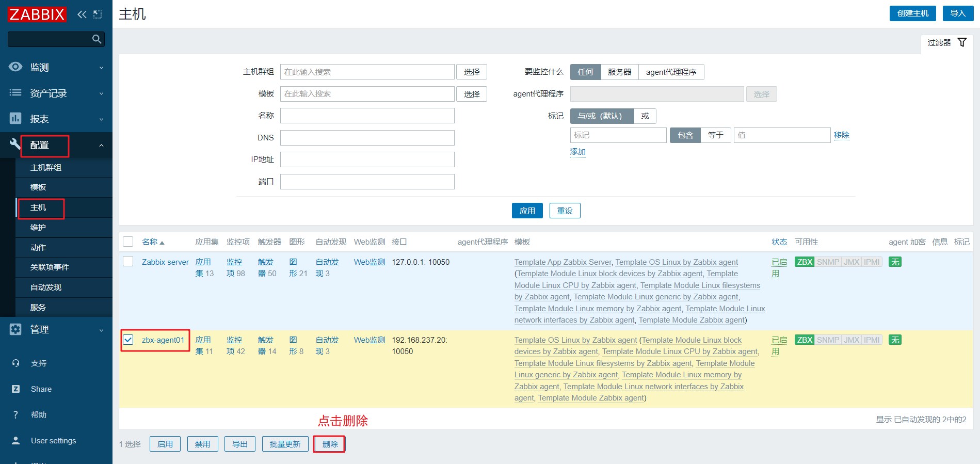The image size is (980, 464).
Task: Click the 过滤器 funnel icon
Action: (x=962, y=42)
